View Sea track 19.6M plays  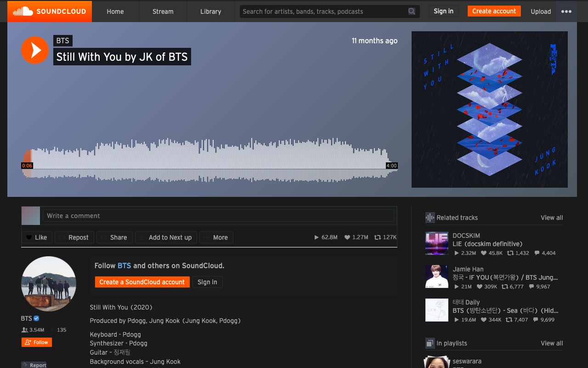coord(465,320)
